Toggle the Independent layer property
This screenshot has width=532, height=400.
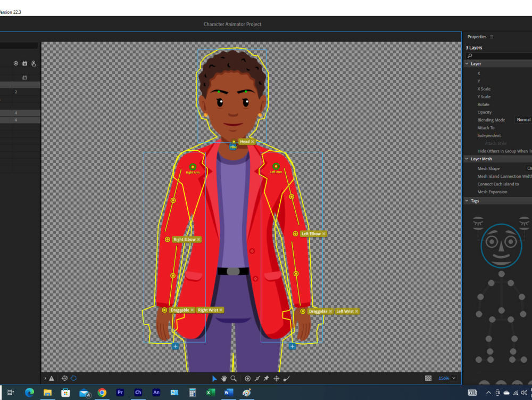point(489,135)
